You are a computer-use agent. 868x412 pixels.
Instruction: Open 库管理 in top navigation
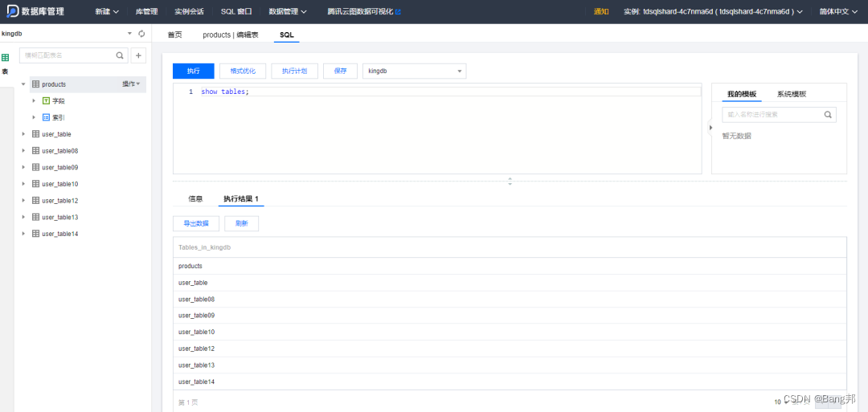[147, 11]
